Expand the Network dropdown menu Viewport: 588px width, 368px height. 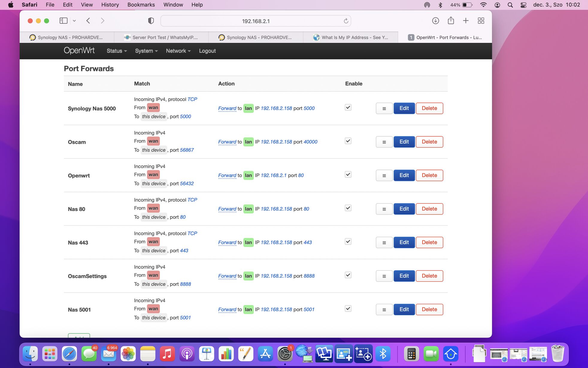pyautogui.click(x=178, y=51)
